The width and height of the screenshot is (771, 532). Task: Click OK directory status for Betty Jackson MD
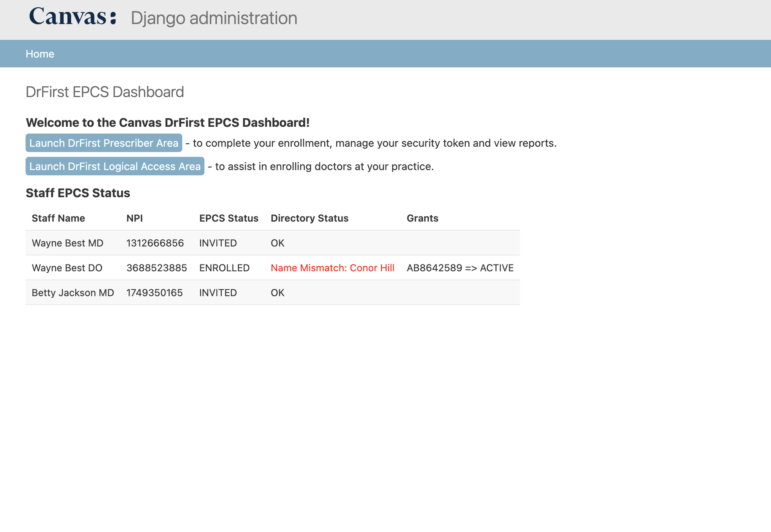(x=278, y=293)
